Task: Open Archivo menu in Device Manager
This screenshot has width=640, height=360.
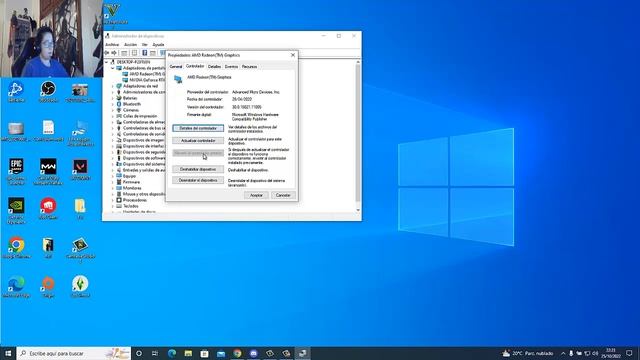Action: (x=112, y=44)
